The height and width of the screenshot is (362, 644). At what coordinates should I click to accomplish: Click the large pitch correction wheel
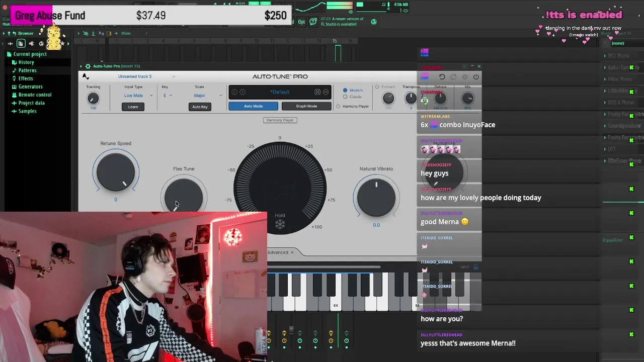280,188
